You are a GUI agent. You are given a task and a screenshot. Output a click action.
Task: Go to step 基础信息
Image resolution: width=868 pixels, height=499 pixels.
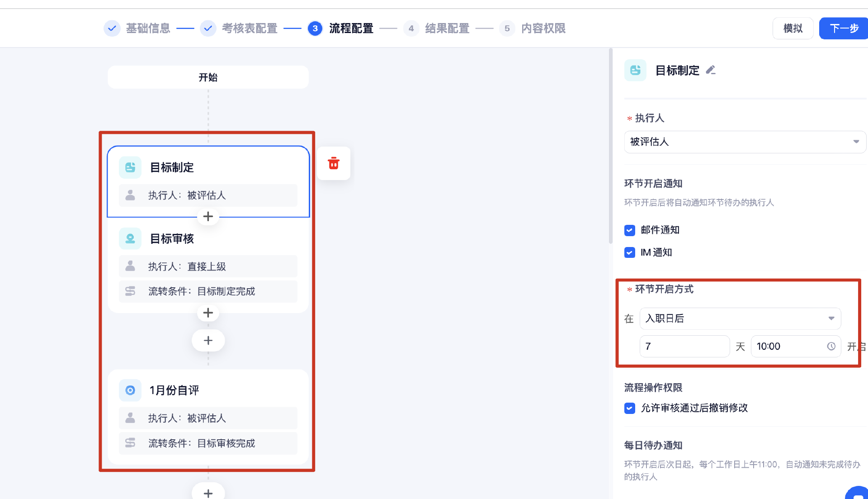(147, 29)
